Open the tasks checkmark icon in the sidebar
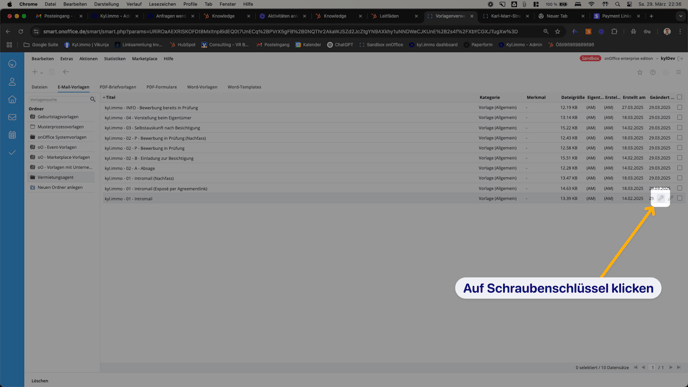Viewport: 688px width, 387px height. 12,153
